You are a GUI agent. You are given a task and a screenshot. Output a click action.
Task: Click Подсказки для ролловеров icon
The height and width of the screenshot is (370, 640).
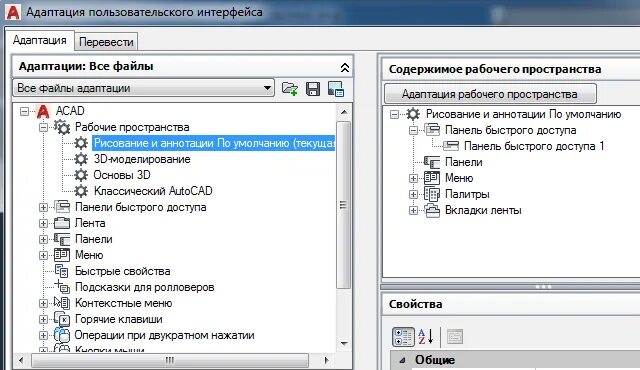[62, 287]
